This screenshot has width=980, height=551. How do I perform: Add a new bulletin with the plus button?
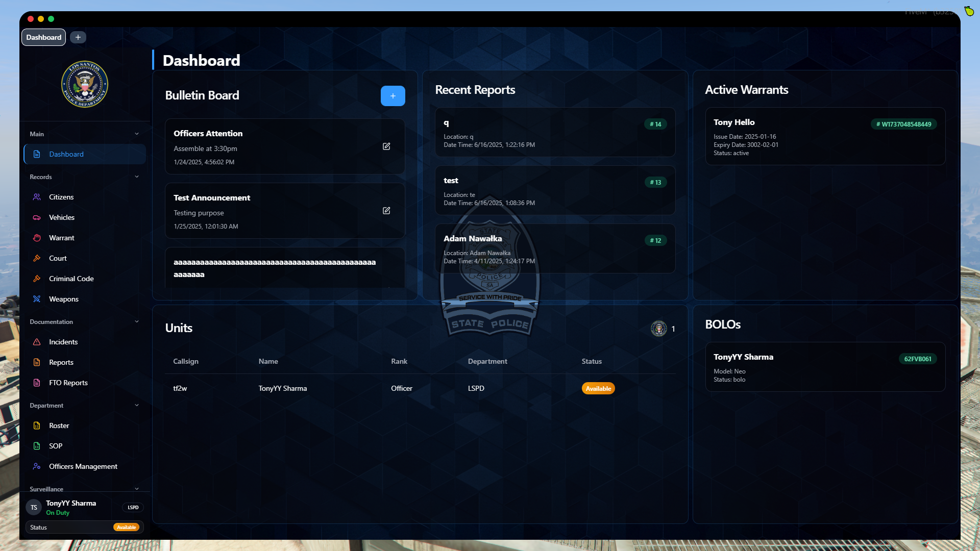[x=393, y=95]
